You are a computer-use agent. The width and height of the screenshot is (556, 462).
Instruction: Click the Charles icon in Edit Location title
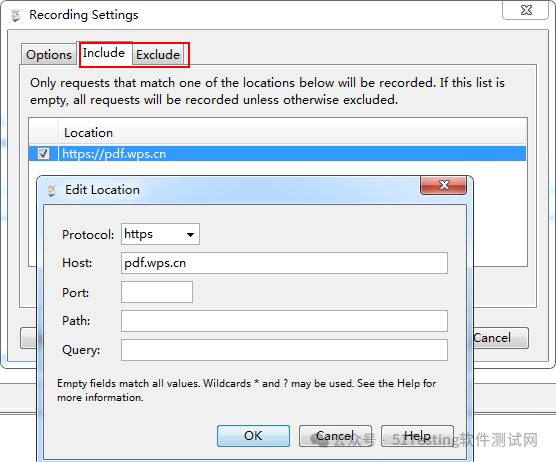point(51,190)
